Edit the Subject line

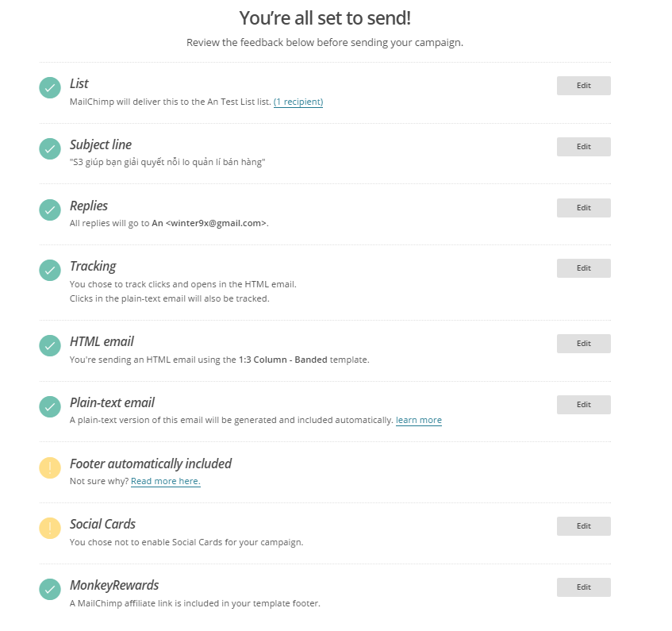point(584,147)
